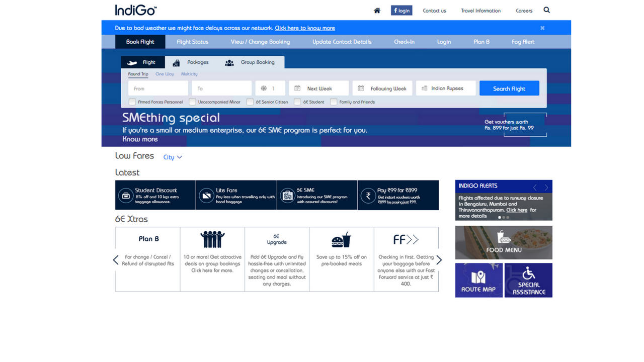Check the 6E Student option
The image size is (644, 362).
[297, 102]
